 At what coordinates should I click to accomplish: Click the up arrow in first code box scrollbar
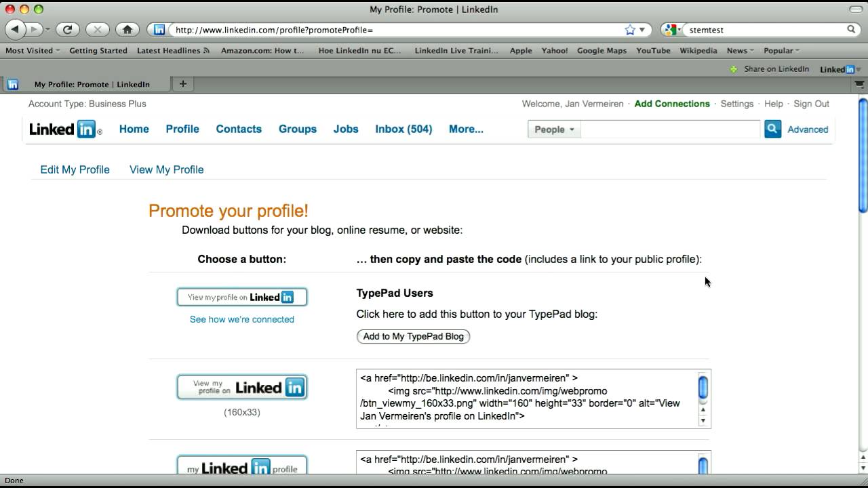[703, 409]
